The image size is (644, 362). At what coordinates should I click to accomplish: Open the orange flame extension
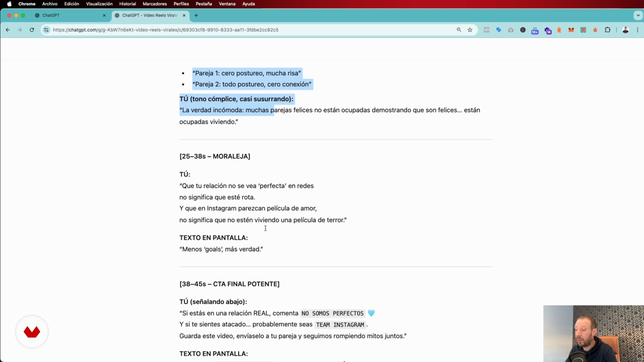(x=595, y=30)
